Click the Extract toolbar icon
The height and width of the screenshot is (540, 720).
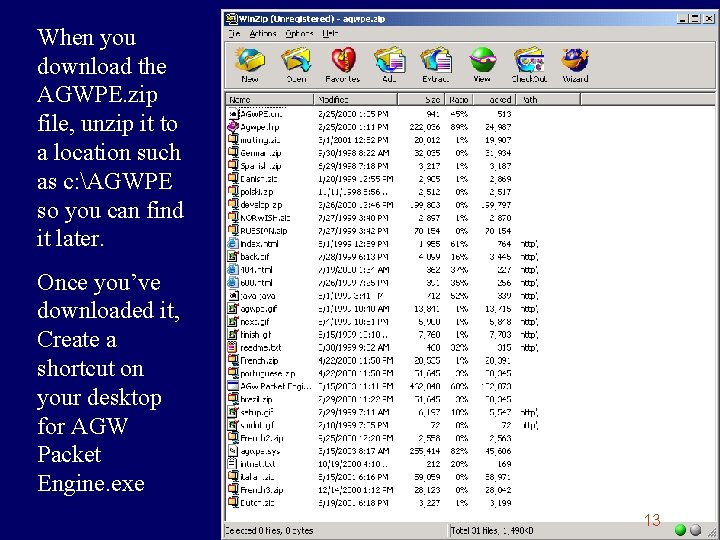pos(436,60)
